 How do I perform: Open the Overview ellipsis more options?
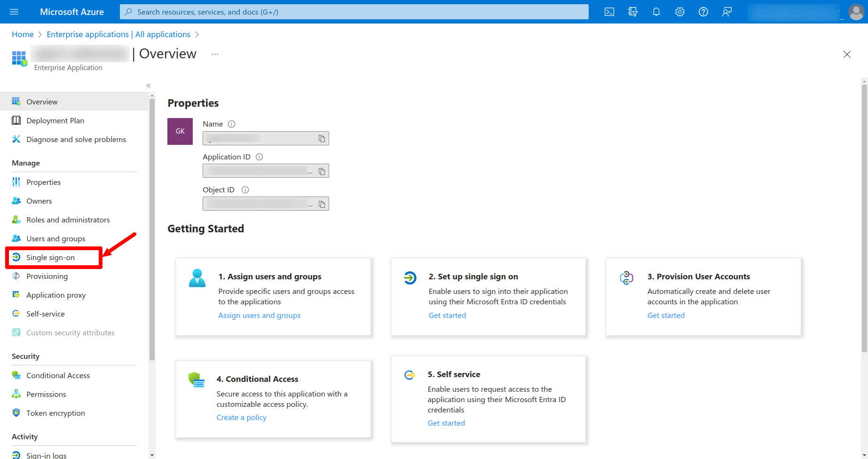point(215,54)
